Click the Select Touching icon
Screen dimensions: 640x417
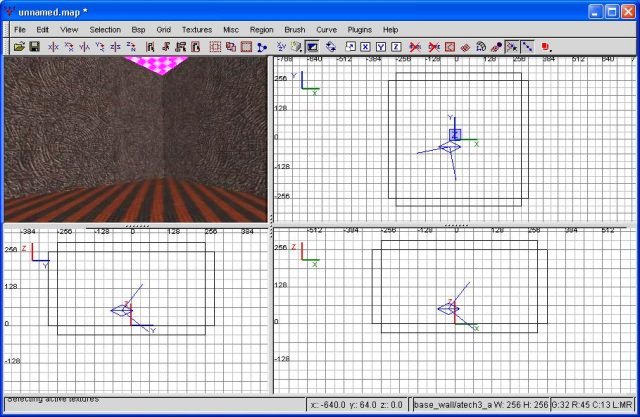pyautogui.click(x=165, y=47)
